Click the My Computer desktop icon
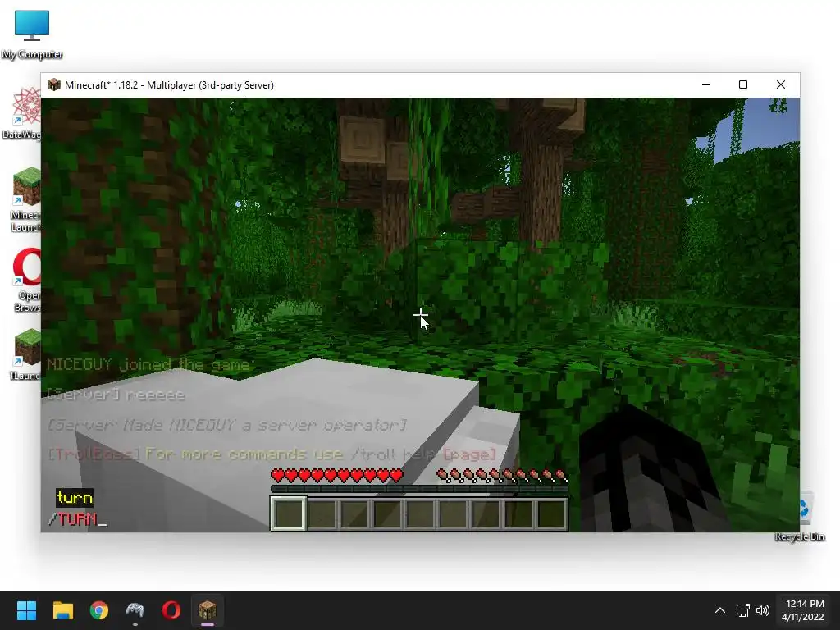The width and height of the screenshot is (840, 630). click(x=32, y=34)
